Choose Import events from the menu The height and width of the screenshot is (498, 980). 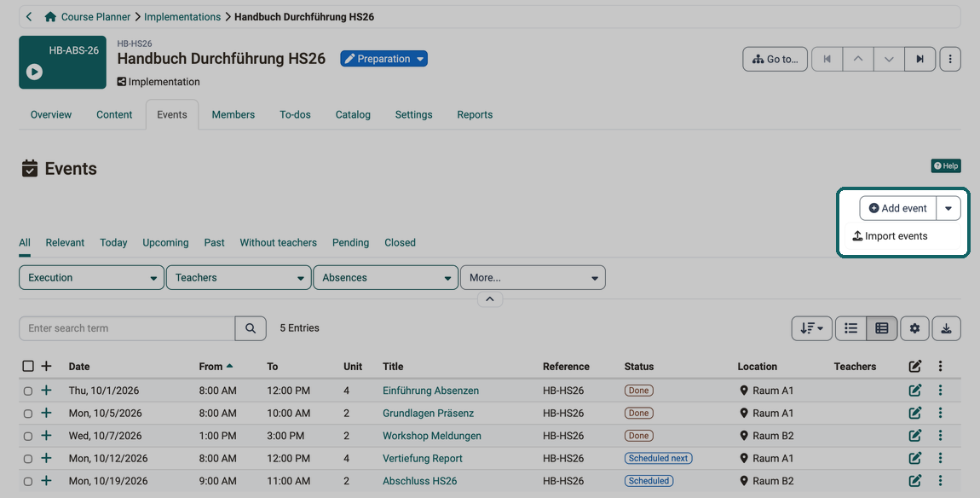(890, 236)
